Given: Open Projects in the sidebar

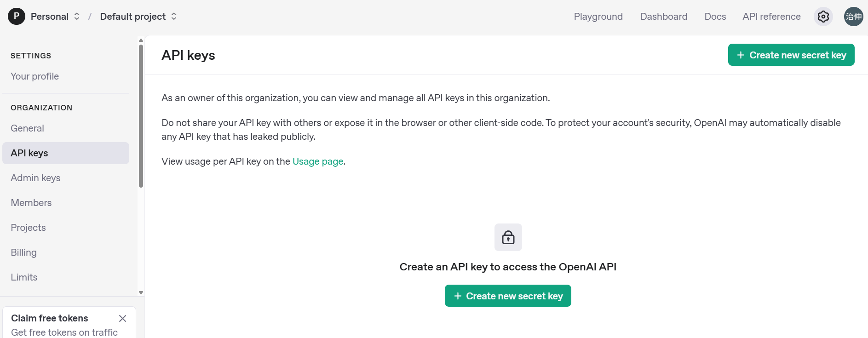Looking at the screenshot, I should [66, 228].
